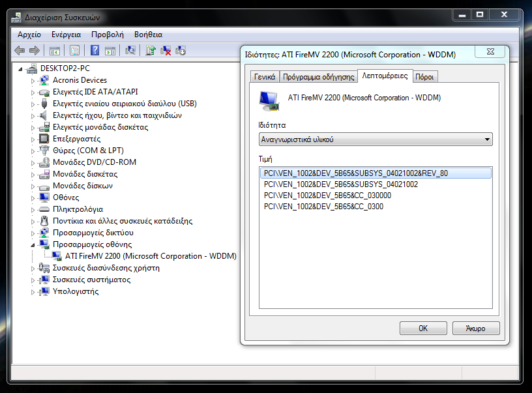
Task: Toggle the Action pane toolbar icon
Action: pyautogui.click(x=110, y=51)
